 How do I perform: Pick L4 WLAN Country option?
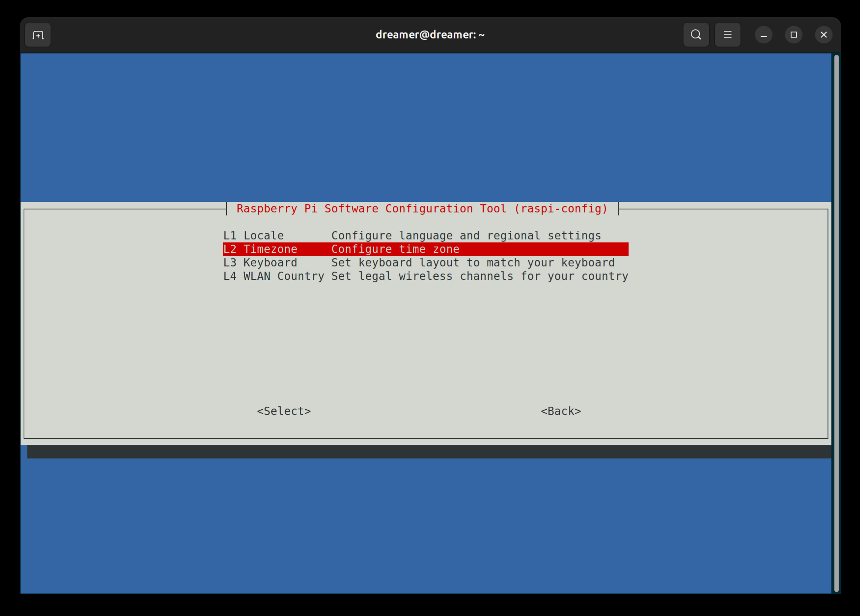274,276
